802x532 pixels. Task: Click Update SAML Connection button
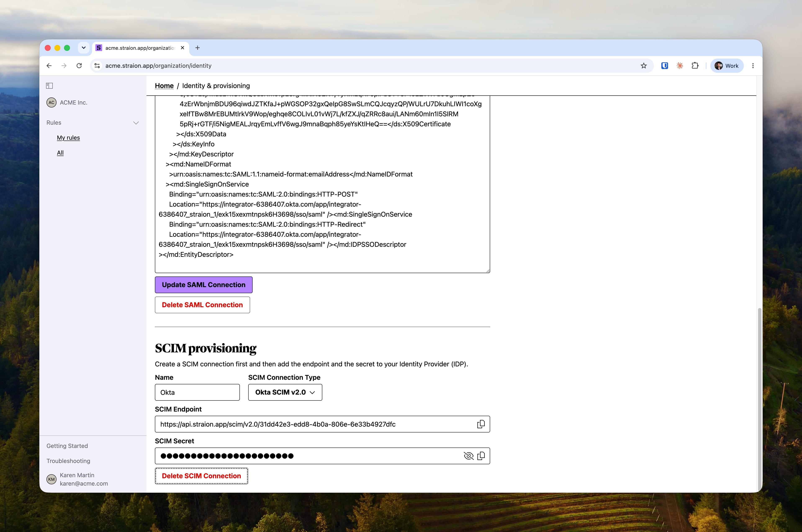click(x=204, y=285)
